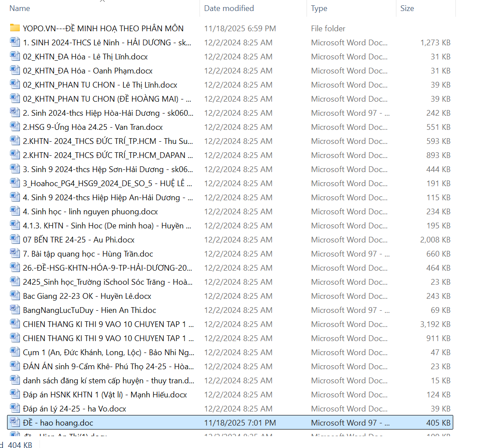Click icon of 2.HSG 9-Ứng Hòa 24.25 document

(x=15, y=127)
